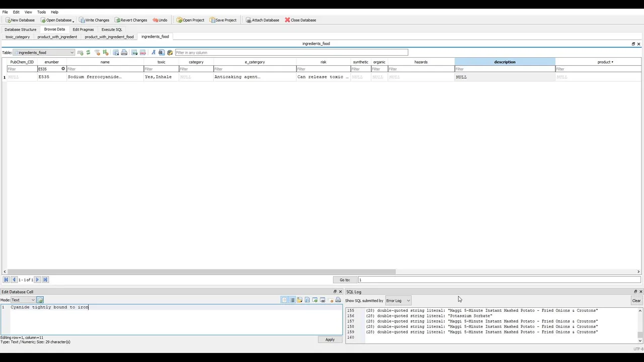This screenshot has height=362, width=644.
Task: Click the product column header sort arrow
Action: [x=612, y=62]
